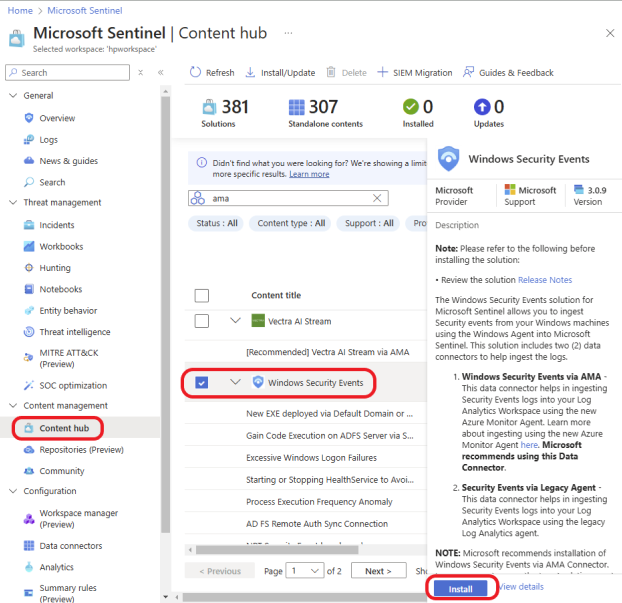Image resolution: width=622 pixels, height=603 pixels.
Task: Open SIEM Migration plus icon
Action: (382, 72)
